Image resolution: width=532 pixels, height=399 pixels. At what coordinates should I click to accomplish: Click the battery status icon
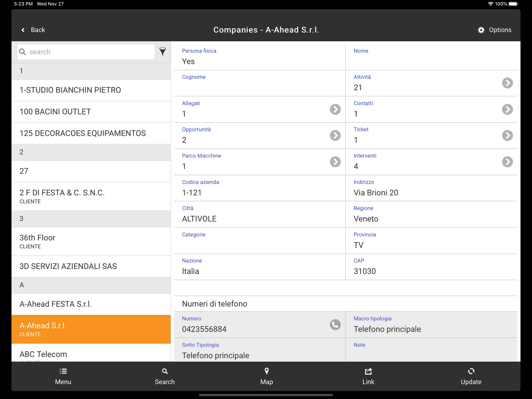(514, 4)
